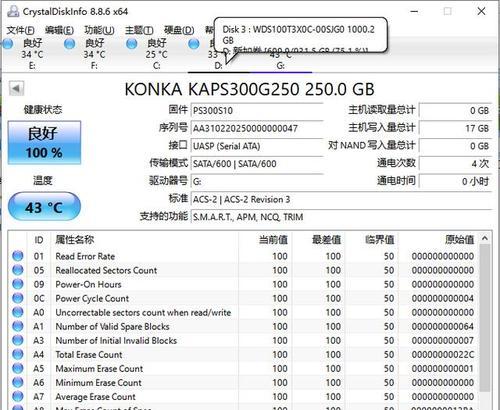The image size is (500, 410).
Task: Click the host reads value 0 GB
Action: point(456,110)
